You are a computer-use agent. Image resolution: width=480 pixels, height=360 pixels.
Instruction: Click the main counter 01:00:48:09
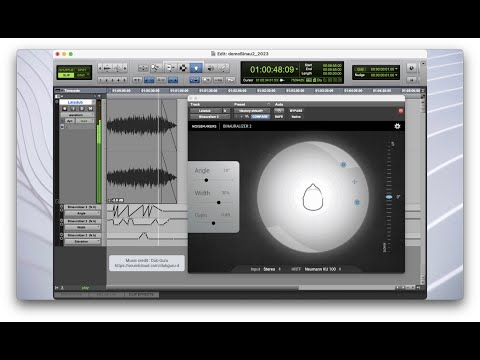point(272,69)
